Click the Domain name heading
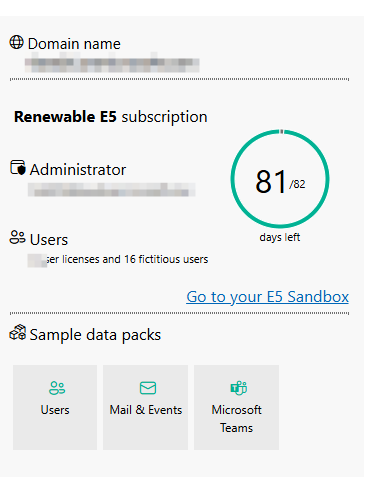391x477 pixels. point(74,44)
